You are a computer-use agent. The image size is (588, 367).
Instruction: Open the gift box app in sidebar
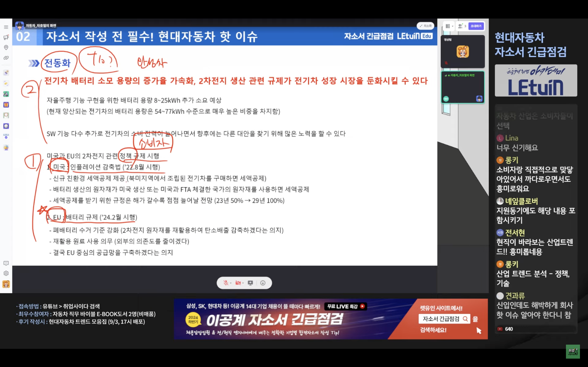(x=6, y=105)
